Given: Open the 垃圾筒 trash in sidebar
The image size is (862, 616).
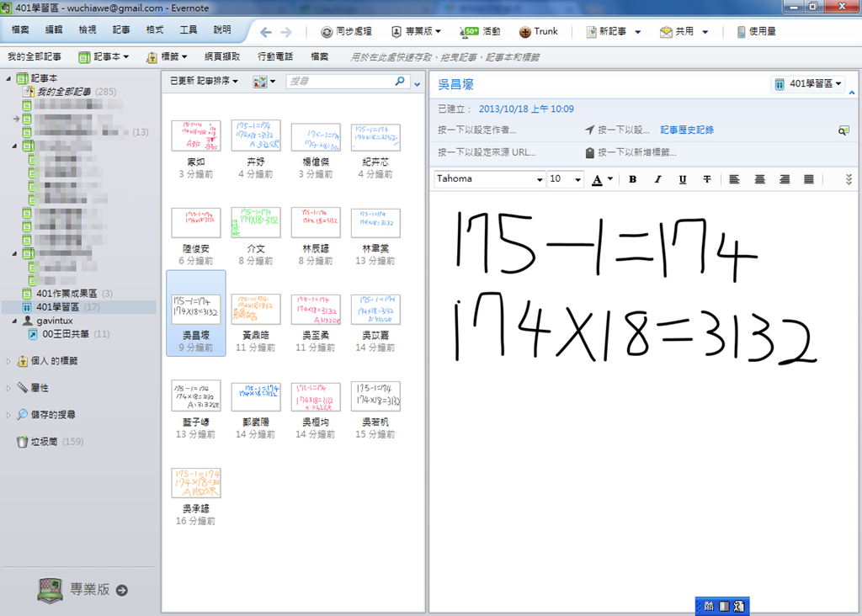Looking at the screenshot, I should pos(22,442).
